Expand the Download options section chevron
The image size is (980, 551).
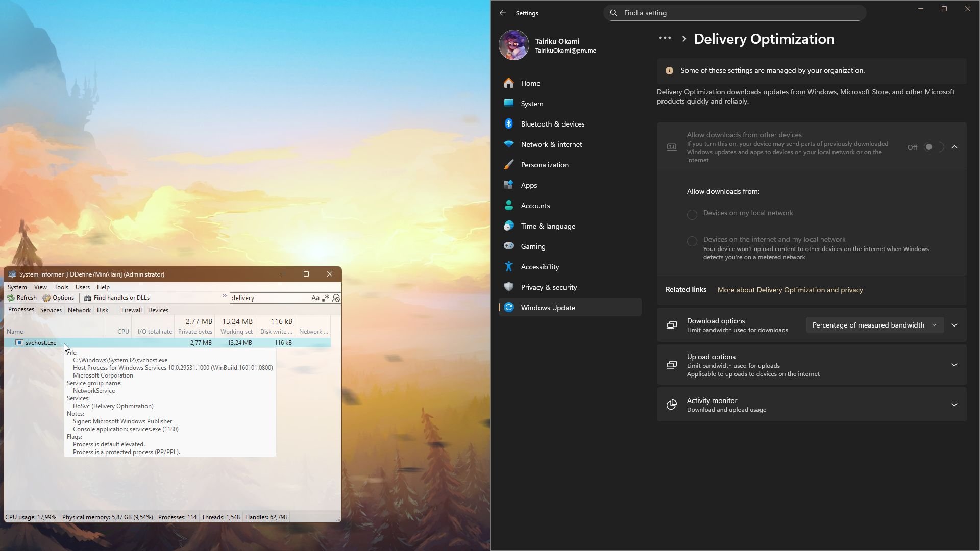pyautogui.click(x=954, y=325)
